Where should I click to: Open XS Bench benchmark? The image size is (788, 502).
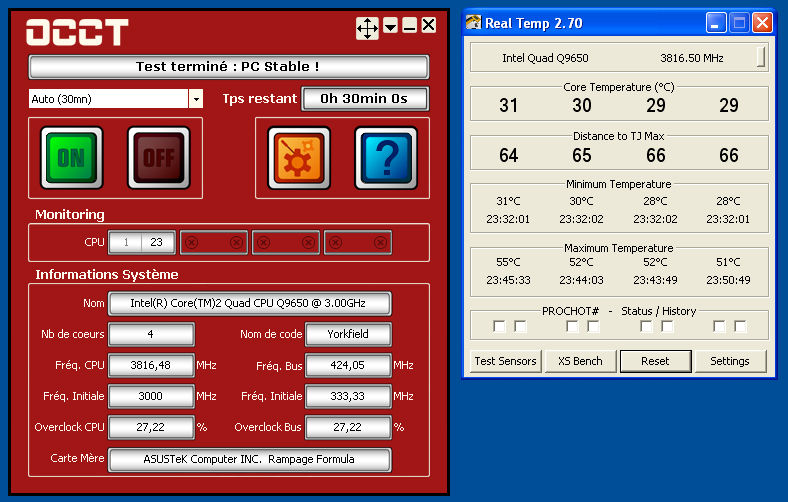point(580,361)
